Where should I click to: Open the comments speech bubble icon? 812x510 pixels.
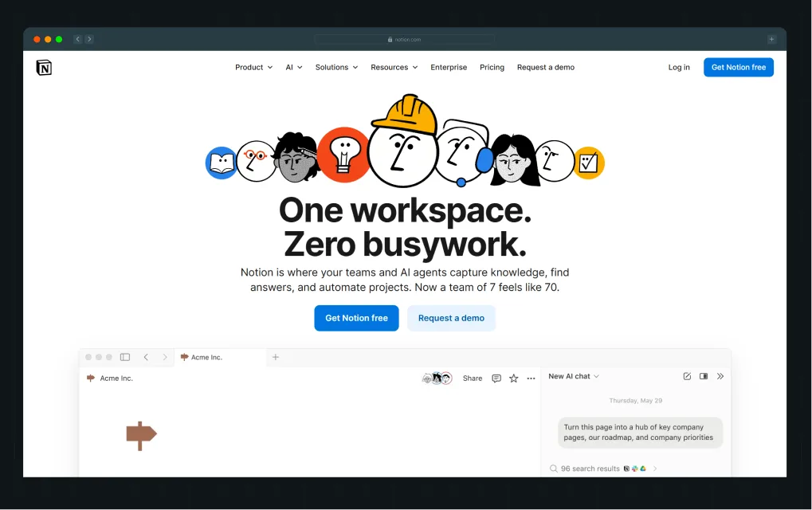point(496,379)
